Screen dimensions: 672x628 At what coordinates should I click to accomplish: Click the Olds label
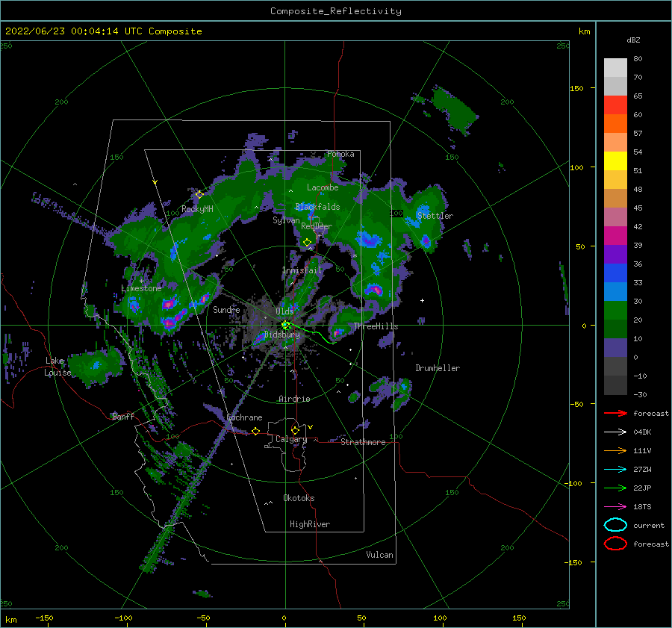click(284, 311)
